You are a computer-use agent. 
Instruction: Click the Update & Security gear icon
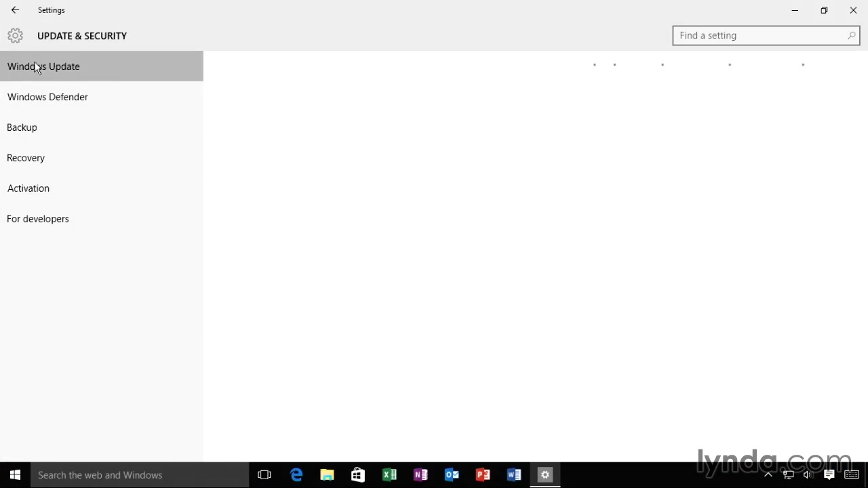pyautogui.click(x=15, y=36)
